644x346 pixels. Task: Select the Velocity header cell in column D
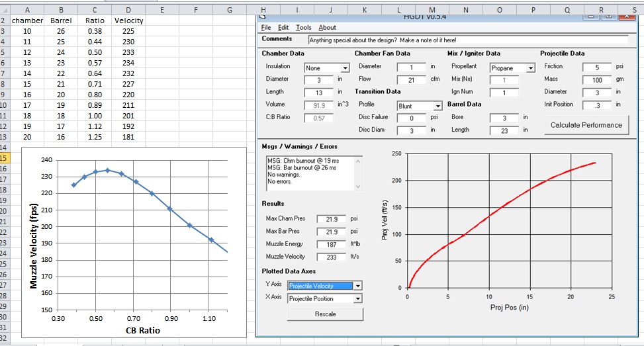(x=128, y=21)
